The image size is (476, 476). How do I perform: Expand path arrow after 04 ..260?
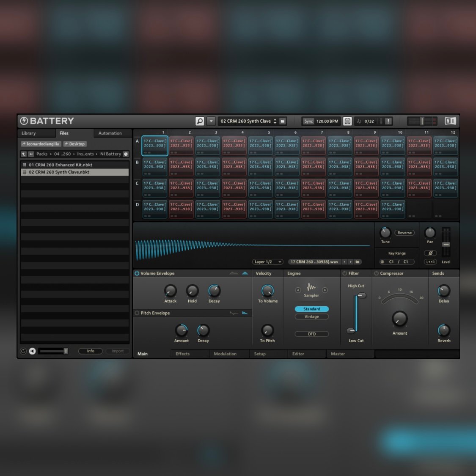[x=74, y=154]
